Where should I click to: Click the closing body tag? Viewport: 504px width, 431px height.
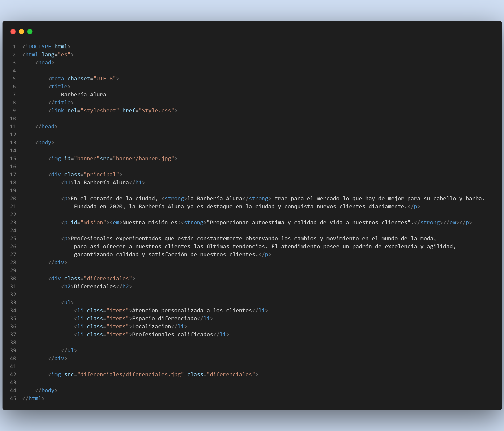[x=46, y=391]
